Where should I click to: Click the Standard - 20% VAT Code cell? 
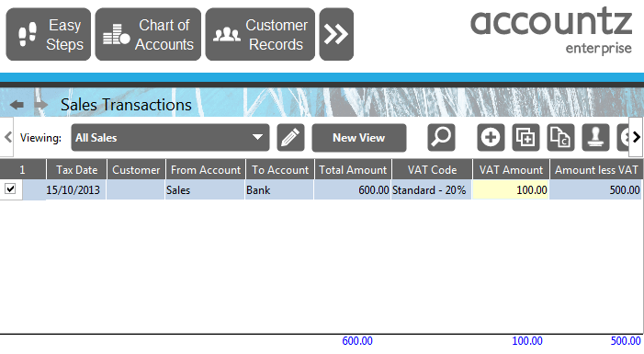pyautogui.click(x=431, y=190)
